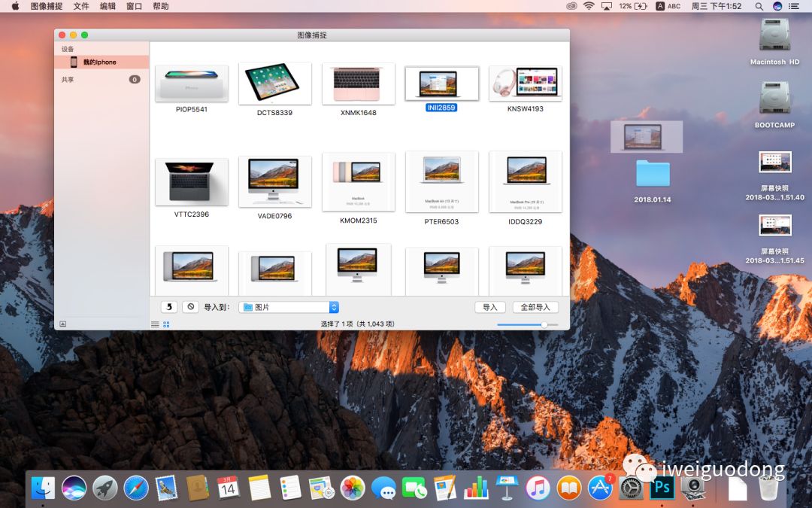Open the Wi-Fi status menu
The height and width of the screenshot is (508, 812).
(x=588, y=6)
